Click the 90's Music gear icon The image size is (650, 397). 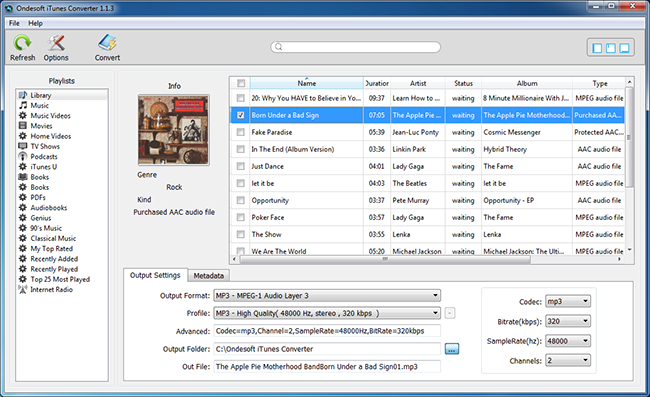pyautogui.click(x=23, y=228)
